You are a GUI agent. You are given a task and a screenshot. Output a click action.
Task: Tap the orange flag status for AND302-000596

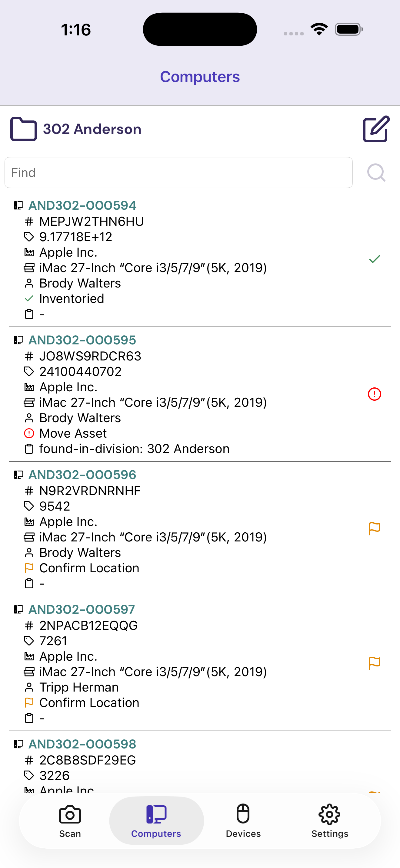(374, 528)
